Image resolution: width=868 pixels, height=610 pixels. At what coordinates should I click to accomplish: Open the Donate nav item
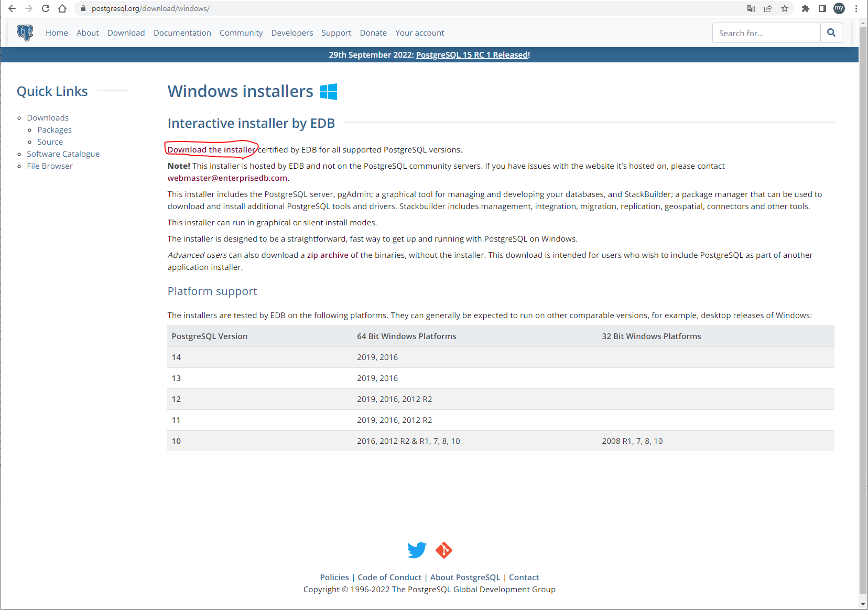coord(373,33)
